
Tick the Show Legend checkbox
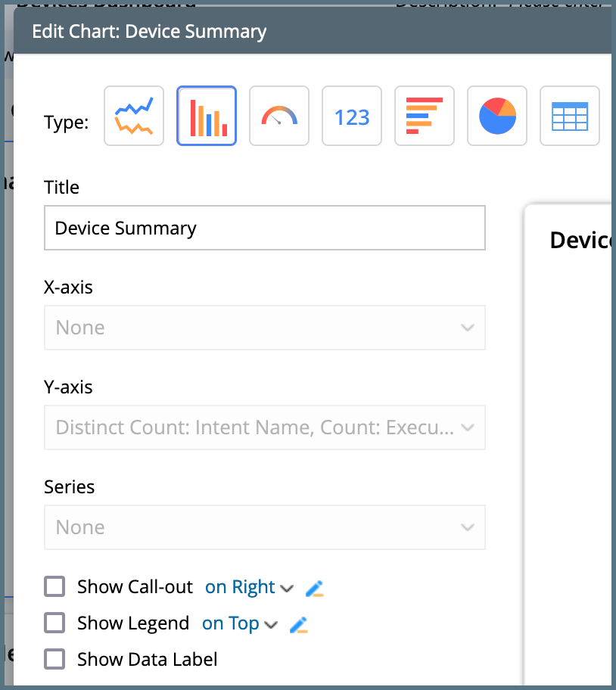[54, 623]
